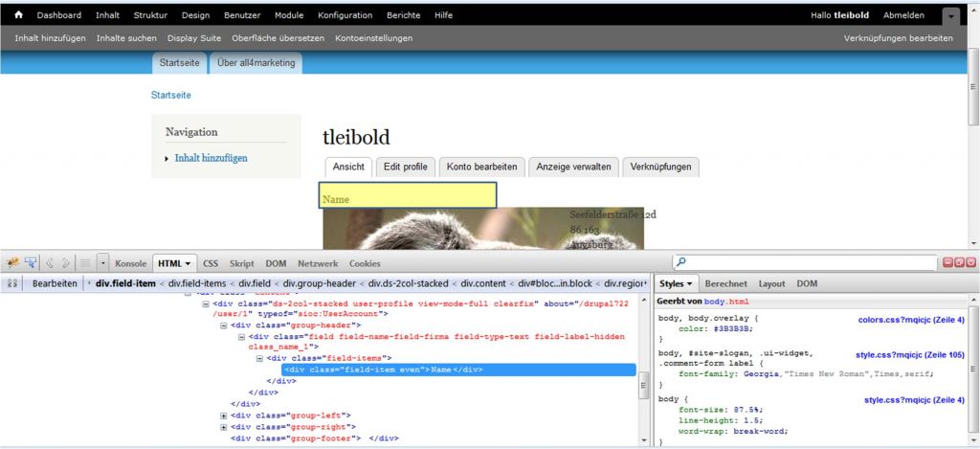980x449 pixels.
Task: Toggle the Drupal shortcut bar arrow button
Action: click(949, 15)
